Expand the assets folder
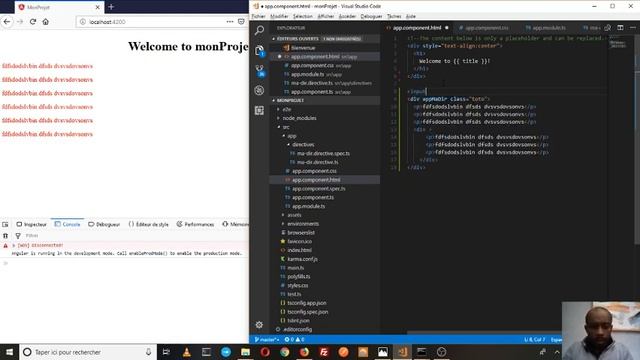Screen dimensions: 640x360 click(294, 215)
